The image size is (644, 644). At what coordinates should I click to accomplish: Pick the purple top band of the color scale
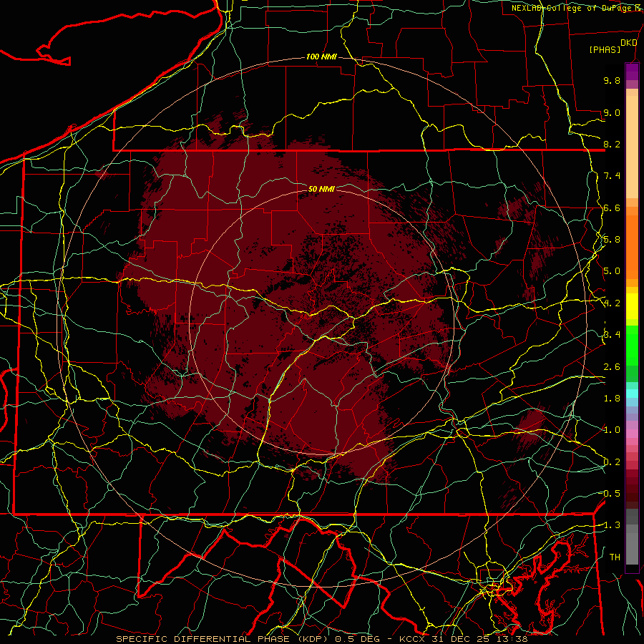(632, 72)
